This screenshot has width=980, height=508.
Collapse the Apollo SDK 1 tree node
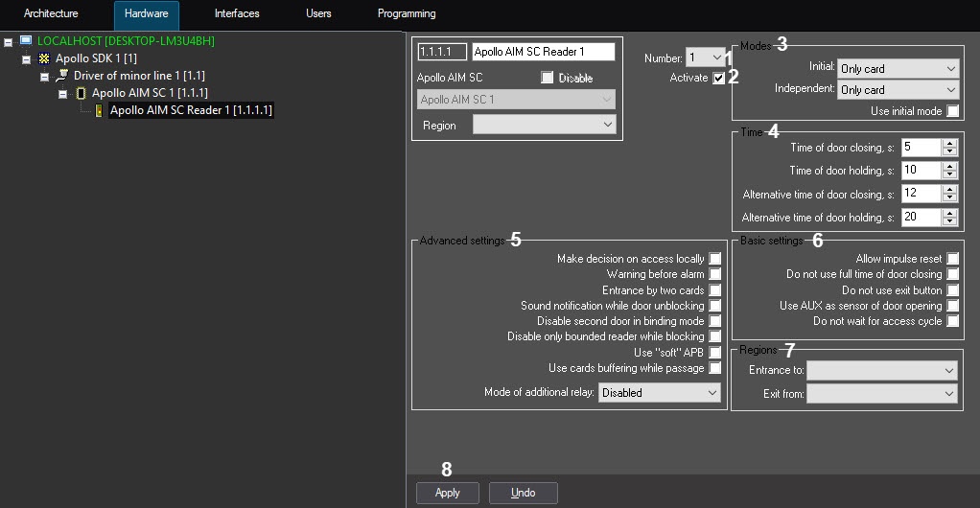tap(27, 59)
